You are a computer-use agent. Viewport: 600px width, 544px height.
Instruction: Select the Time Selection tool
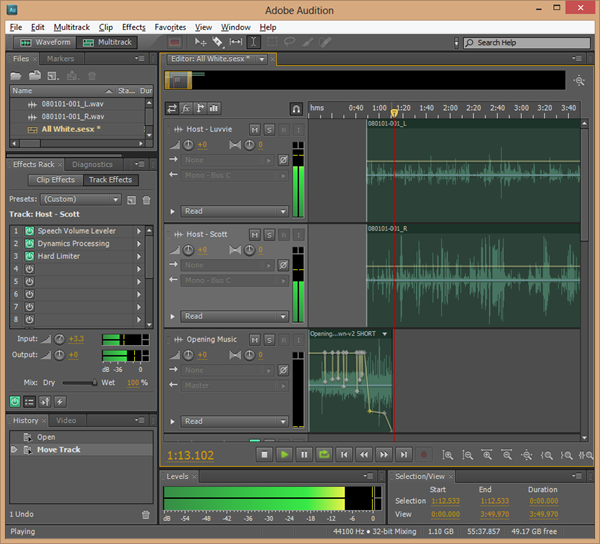click(x=253, y=42)
